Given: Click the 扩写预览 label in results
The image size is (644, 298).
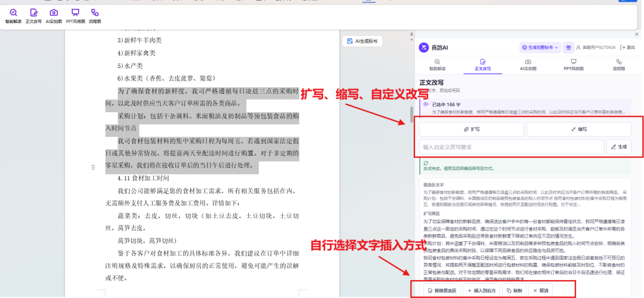Looking at the screenshot, I should click(431, 214).
